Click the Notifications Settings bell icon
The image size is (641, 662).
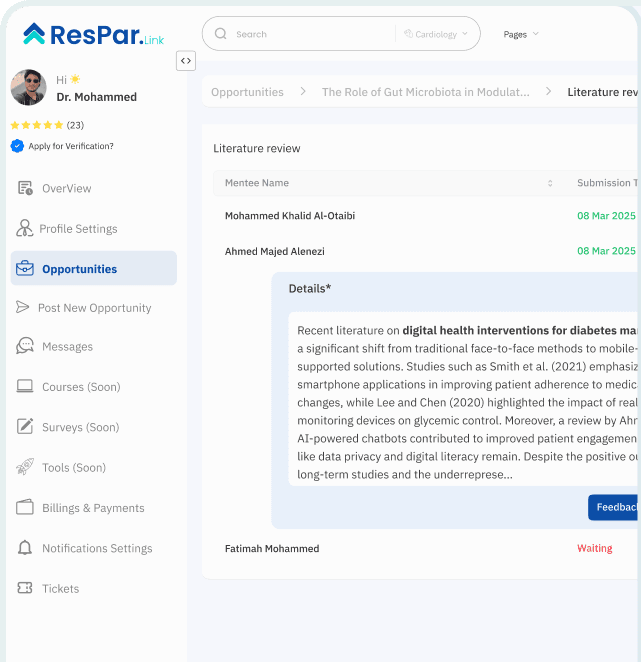click(x=25, y=548)
